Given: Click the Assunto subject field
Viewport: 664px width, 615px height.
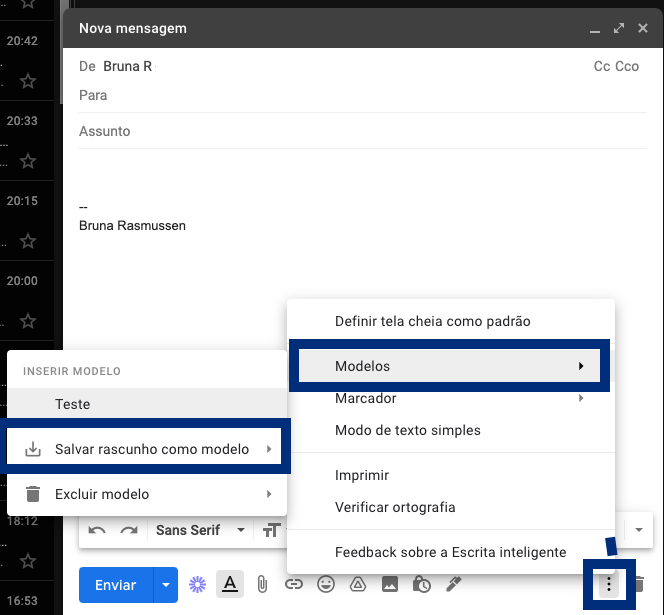Looking at the screenshot, I should pos(363,131).
